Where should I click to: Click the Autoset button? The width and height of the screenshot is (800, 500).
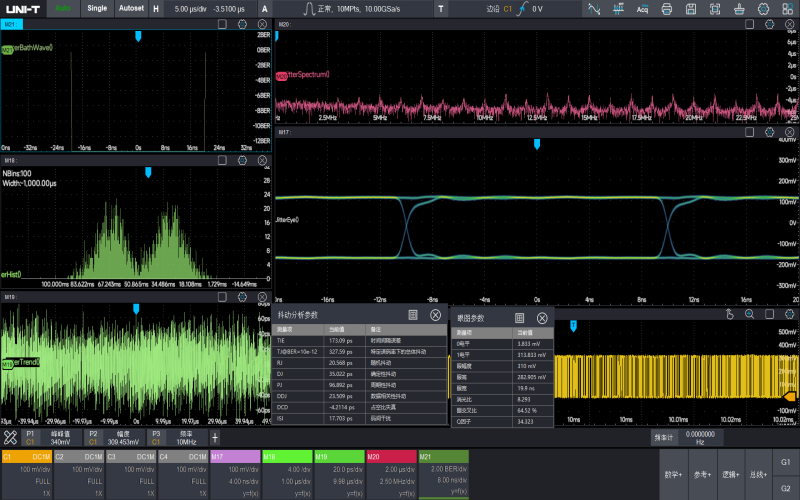pyautogui.click(x=130, y=8)
